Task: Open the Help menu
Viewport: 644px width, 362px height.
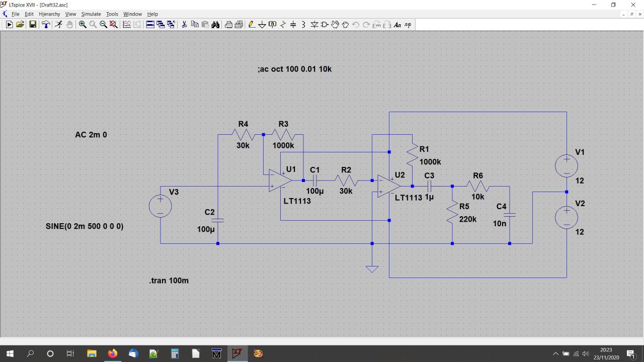Action: pyautogui.click(x=152, y=14)
